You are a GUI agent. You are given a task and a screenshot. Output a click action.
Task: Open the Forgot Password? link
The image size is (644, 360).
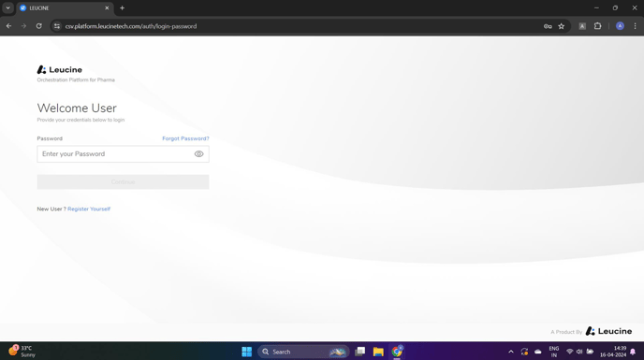pyautogui.click(x=185, y=138)
